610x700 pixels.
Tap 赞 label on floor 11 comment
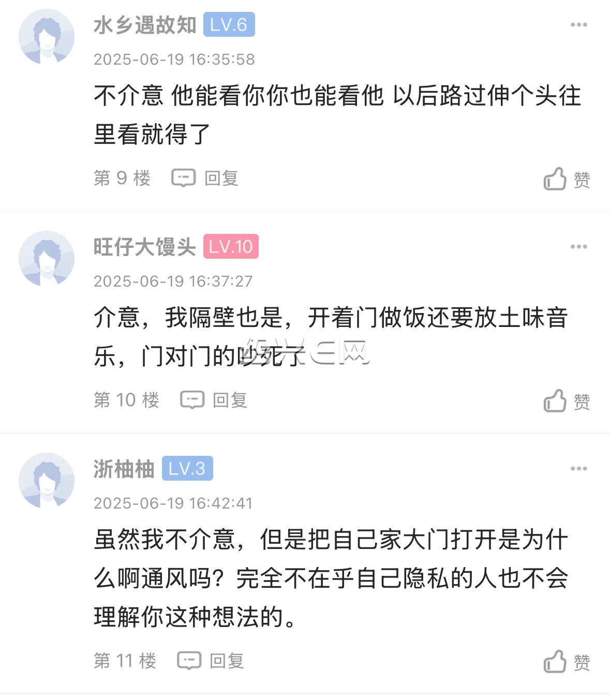click(582, 663)
